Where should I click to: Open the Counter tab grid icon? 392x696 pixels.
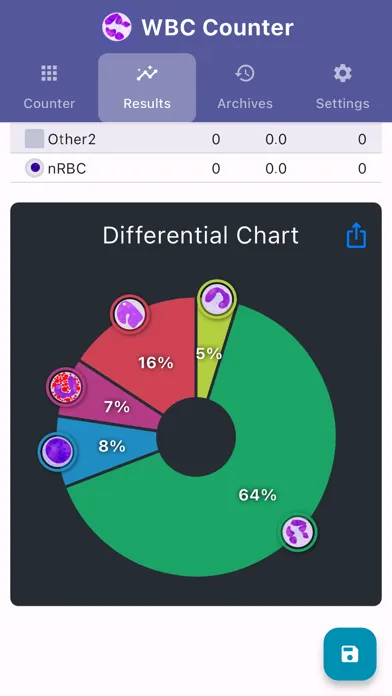49,73
